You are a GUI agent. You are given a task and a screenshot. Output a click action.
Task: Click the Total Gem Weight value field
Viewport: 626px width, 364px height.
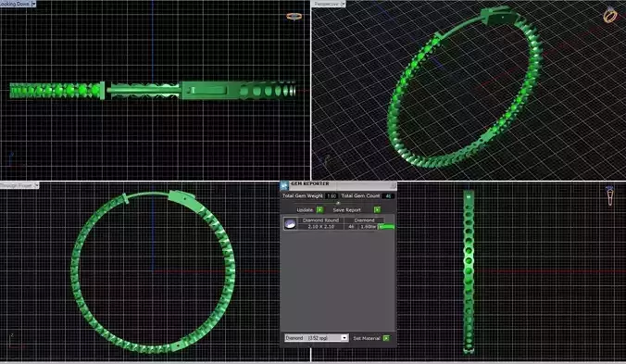click(332, 196)
